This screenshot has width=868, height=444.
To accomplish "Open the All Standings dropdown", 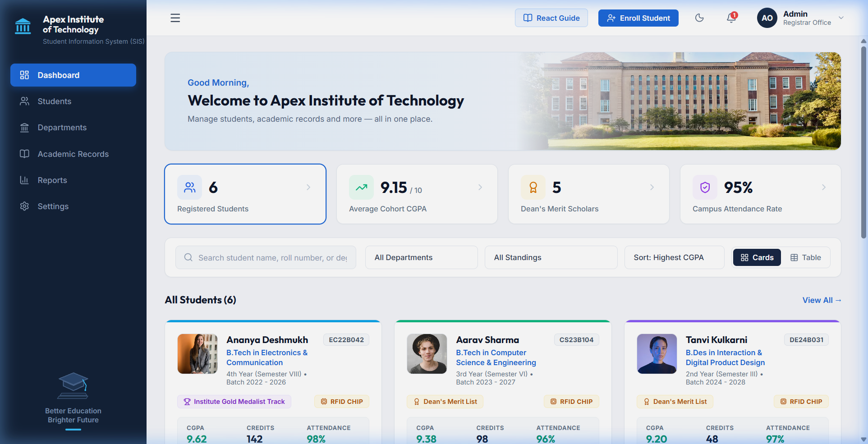I will click(x=551, y=257).
